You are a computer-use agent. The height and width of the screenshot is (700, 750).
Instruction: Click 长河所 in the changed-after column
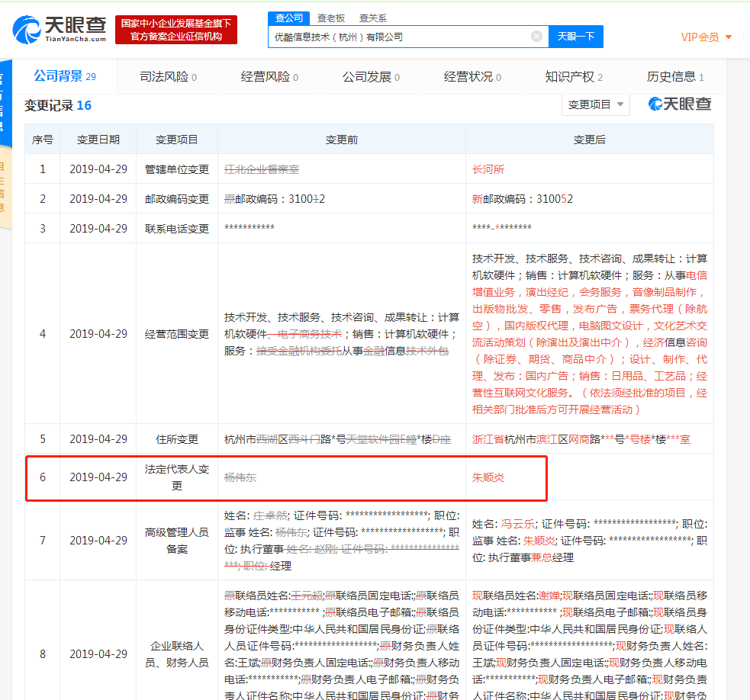pyautogui.click(x=488, y=169)
